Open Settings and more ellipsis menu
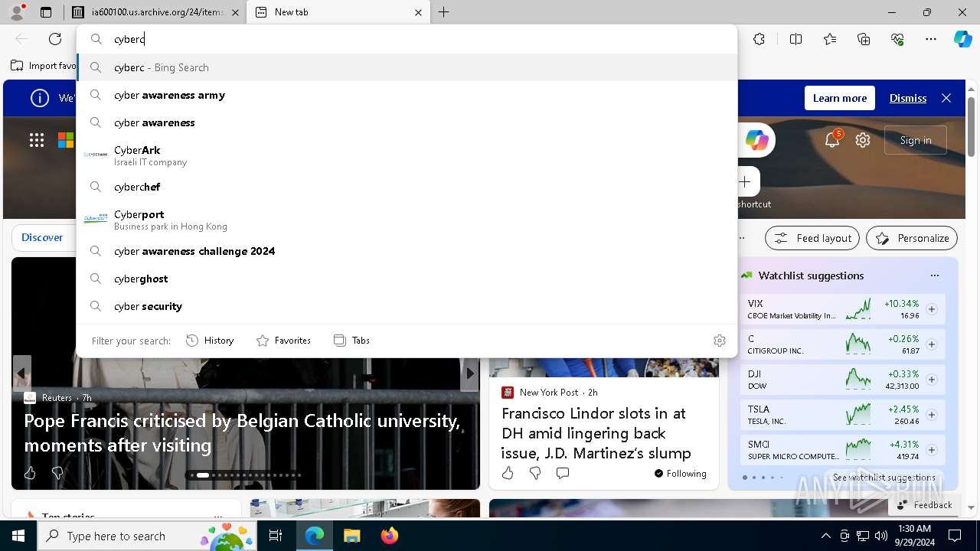 931,39
